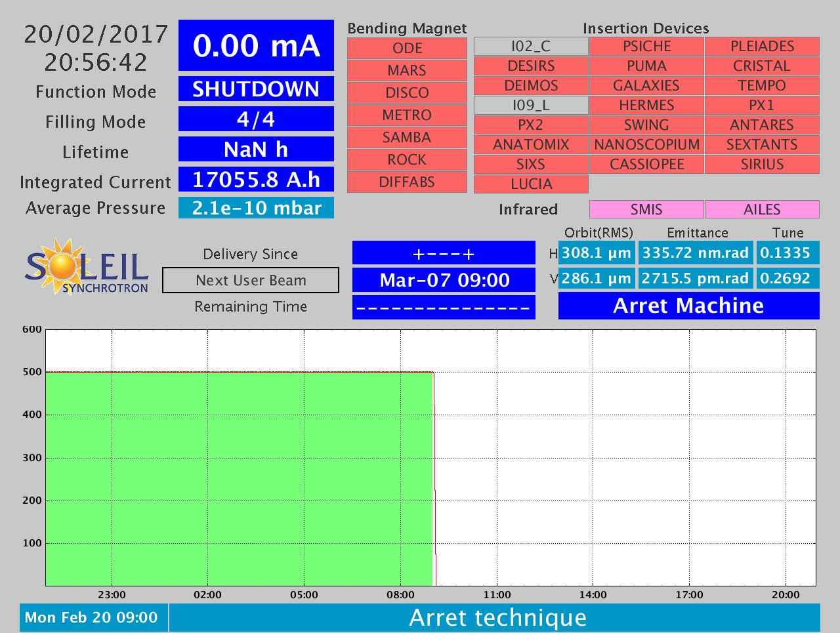Screen dimensions: 840x633
Task: Click the SAMBA beamline box
Action: click(x=407, y=138)
